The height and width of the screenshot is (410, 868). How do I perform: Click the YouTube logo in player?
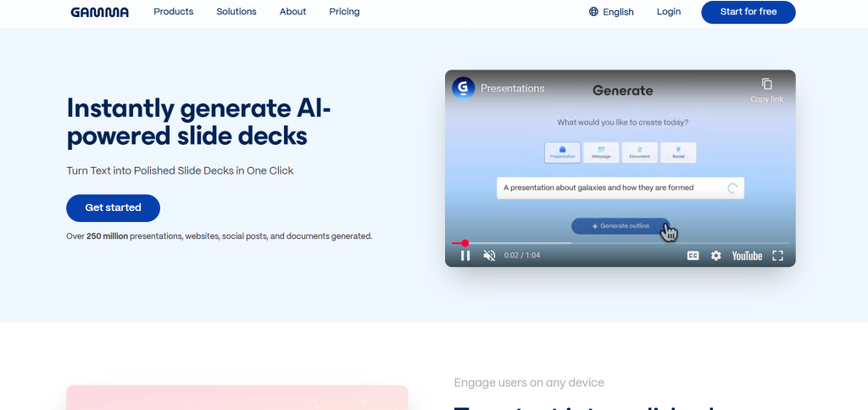coord(747,256)
